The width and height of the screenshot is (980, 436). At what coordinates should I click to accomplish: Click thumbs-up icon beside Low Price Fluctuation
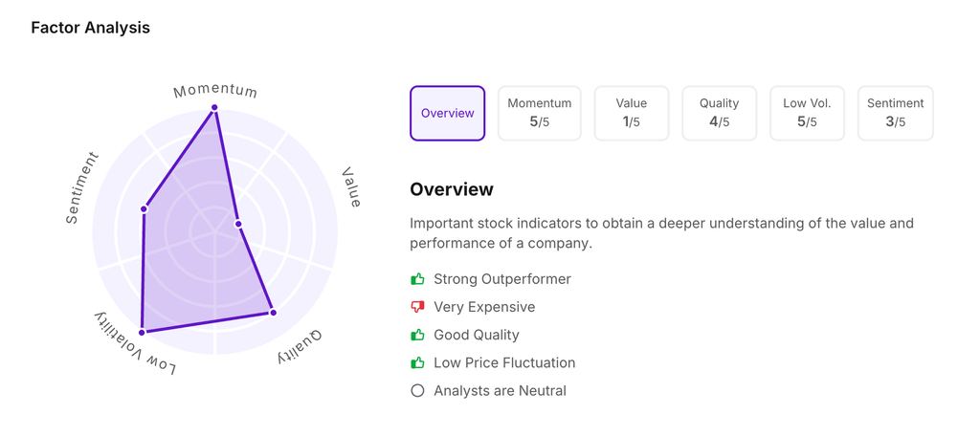(417, 362)
